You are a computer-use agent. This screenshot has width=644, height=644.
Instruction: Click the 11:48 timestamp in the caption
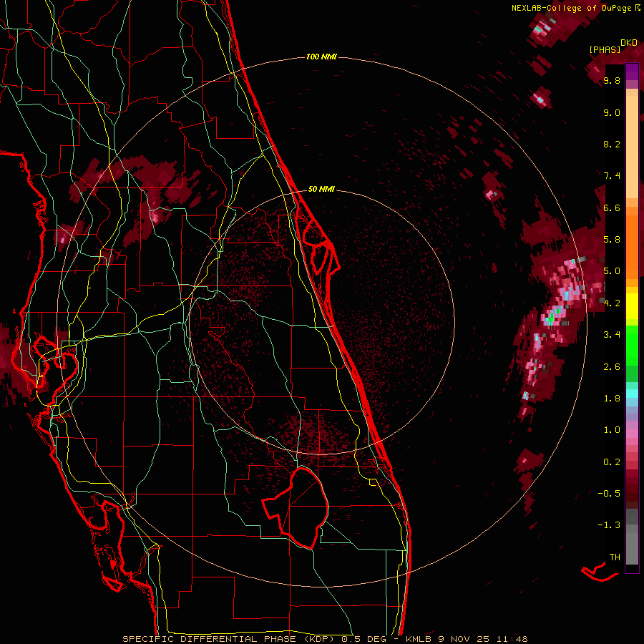coord(511,639)
